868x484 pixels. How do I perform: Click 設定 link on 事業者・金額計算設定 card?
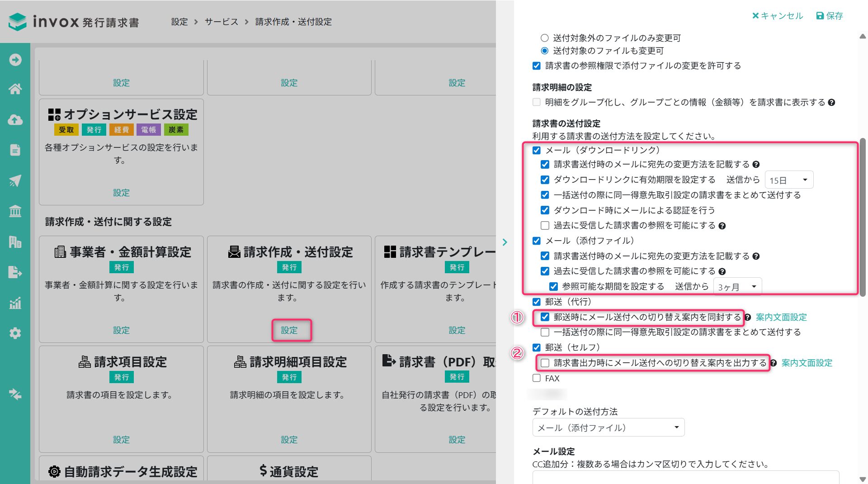tap(121, 330)
